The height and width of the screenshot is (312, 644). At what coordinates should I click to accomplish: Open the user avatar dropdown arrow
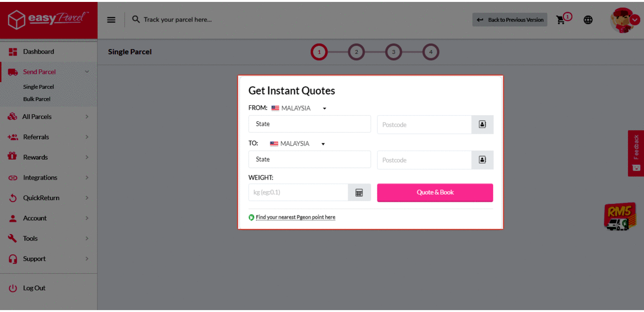635,20
